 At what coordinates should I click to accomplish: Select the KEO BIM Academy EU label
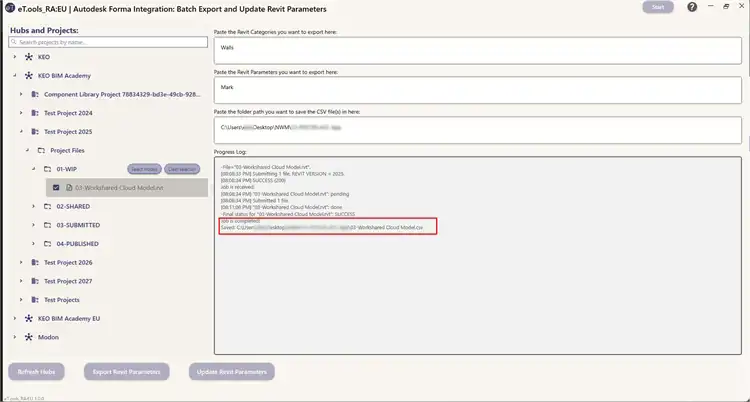(x=69, y=319)
